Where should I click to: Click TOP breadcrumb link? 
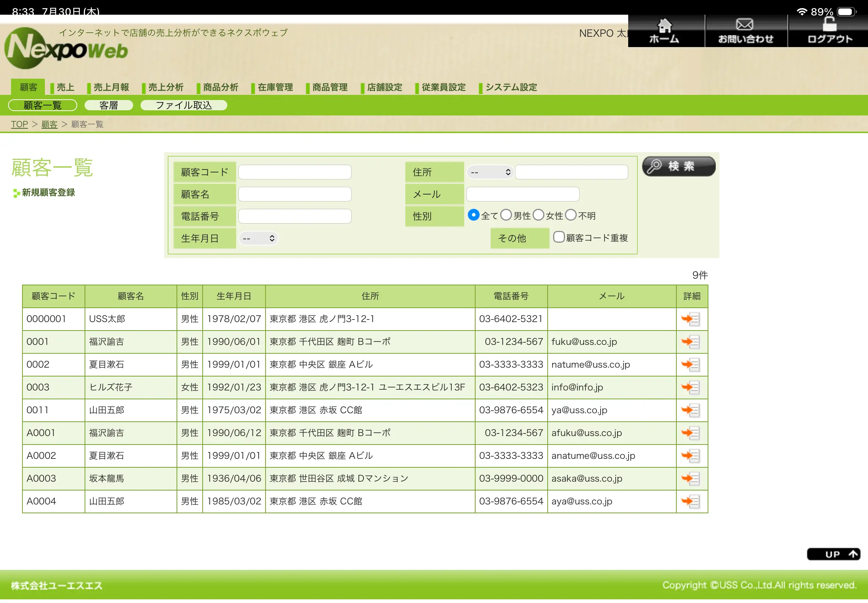pos(19,124)
